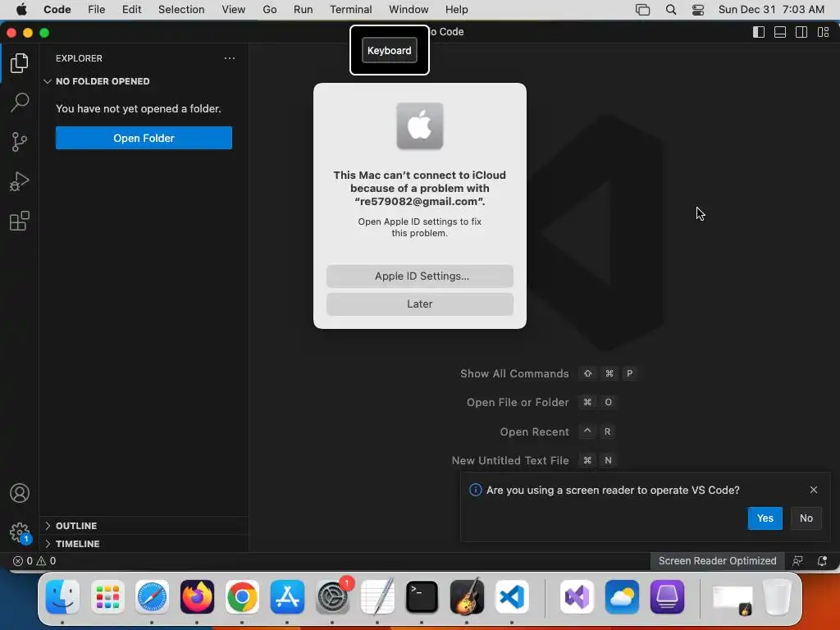Open App Store from the Dock
Image resolution: width=840 pixels, height=630 pixels.
[x=287, y=597]
